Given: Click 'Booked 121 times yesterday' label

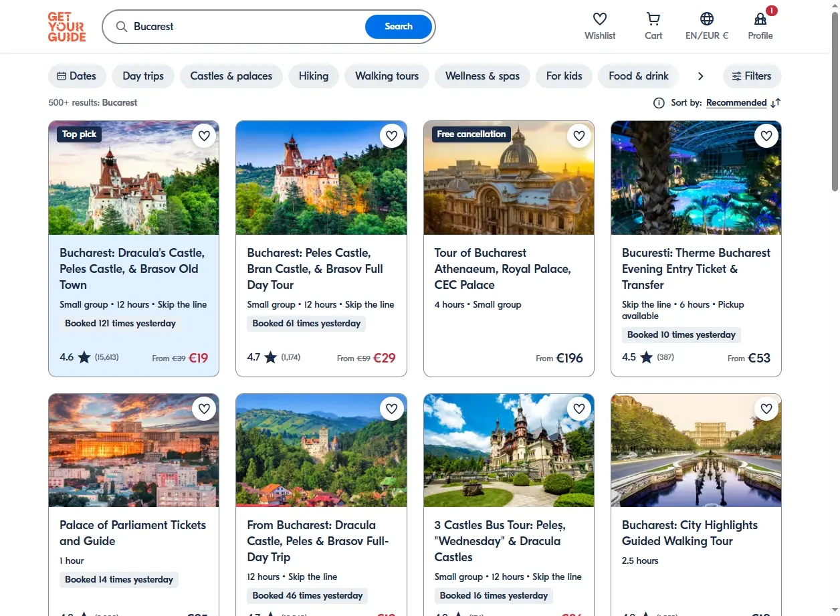Looking at the screenshot, I should pyautogui.click(x=120, y=324).
